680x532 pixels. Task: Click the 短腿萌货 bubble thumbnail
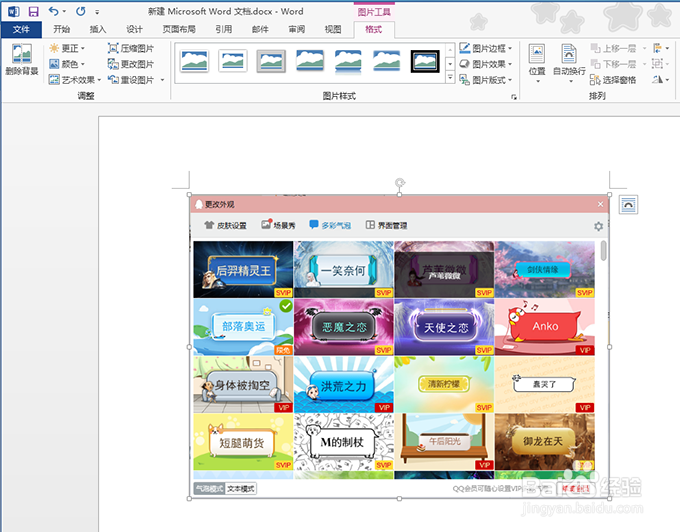click(x=243, y=442)
